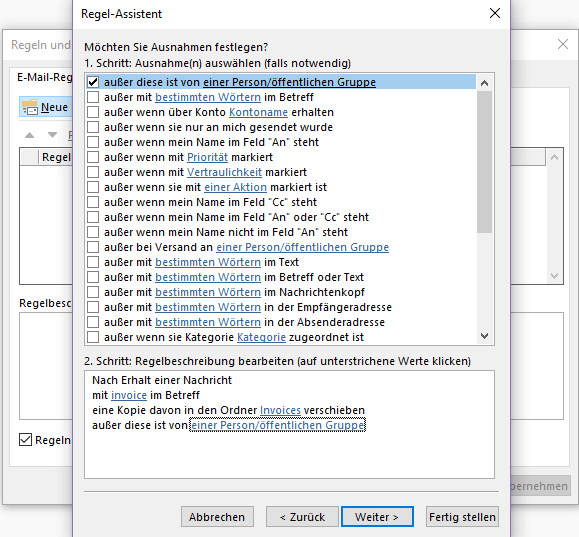Click the rules list scroll down arrow
This screenshot has width=579, height=537.
tap(554, 276)
